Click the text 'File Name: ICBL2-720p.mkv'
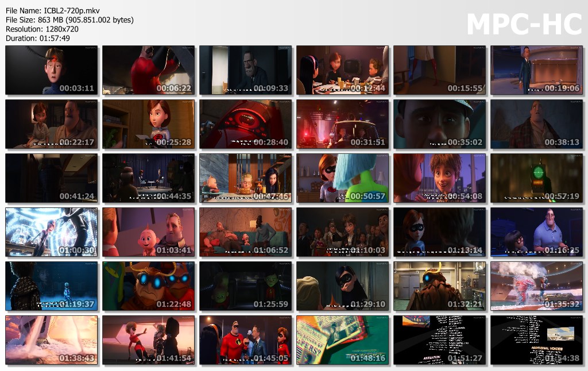This screenshot has height=371, width=588. tap(52, 11)
